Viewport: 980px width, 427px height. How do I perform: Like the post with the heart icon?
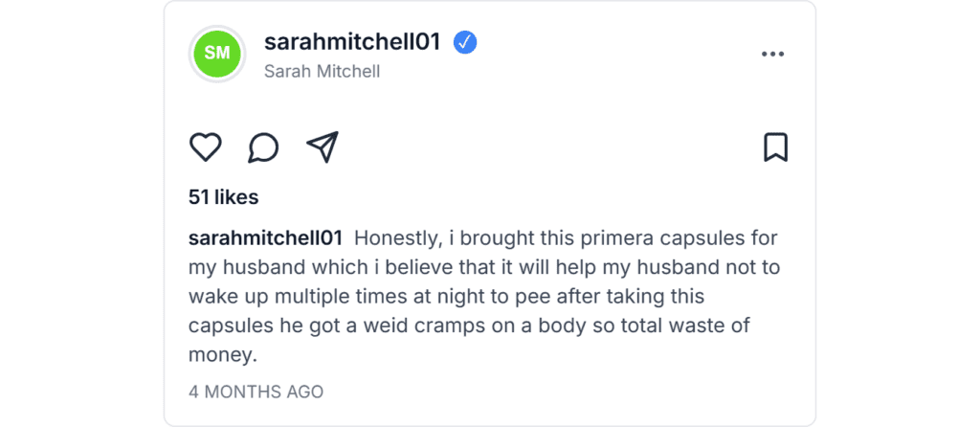(205, 147)
